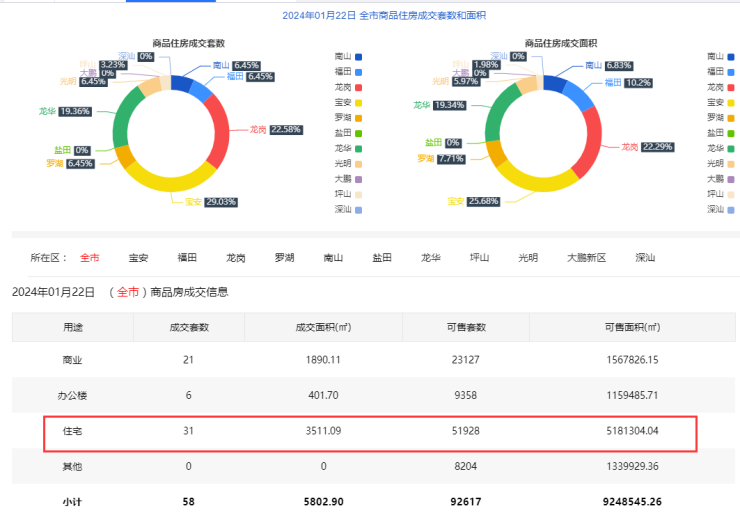Select the 深汕 district filter

point(645,258)
